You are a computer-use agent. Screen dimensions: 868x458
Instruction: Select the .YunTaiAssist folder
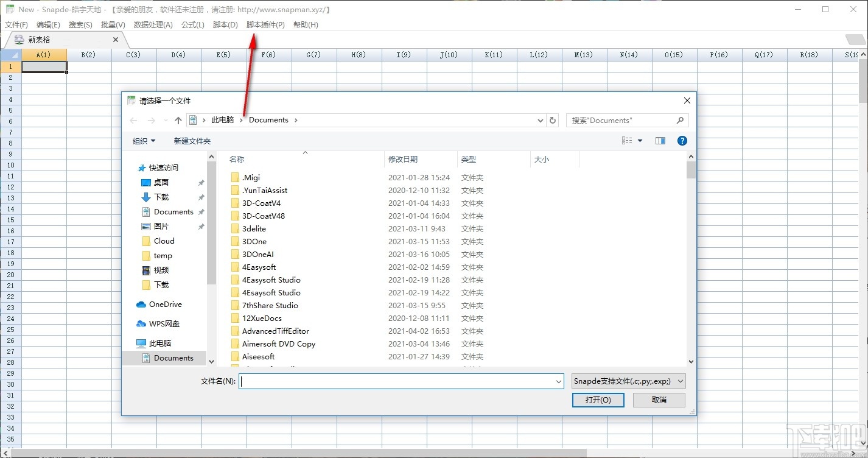pos(259,190)
